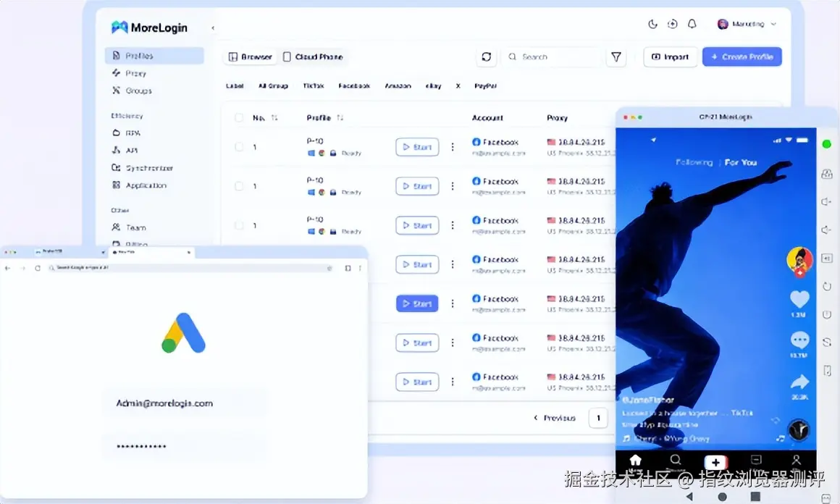The width and height of the screenshot is (840, 504).
Task: Tap the TikTok create plus button
Action: 715,462
